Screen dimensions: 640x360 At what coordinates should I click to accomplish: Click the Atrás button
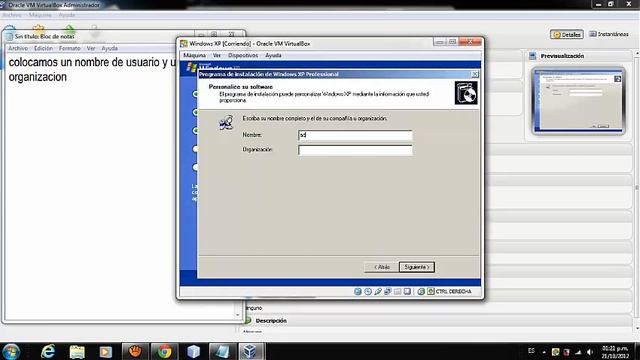click(x=380, y=267)
